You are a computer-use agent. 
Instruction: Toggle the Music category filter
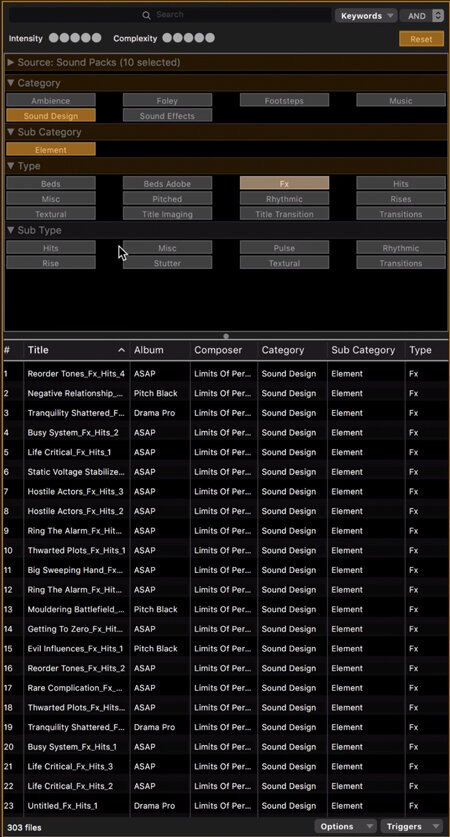401,100
